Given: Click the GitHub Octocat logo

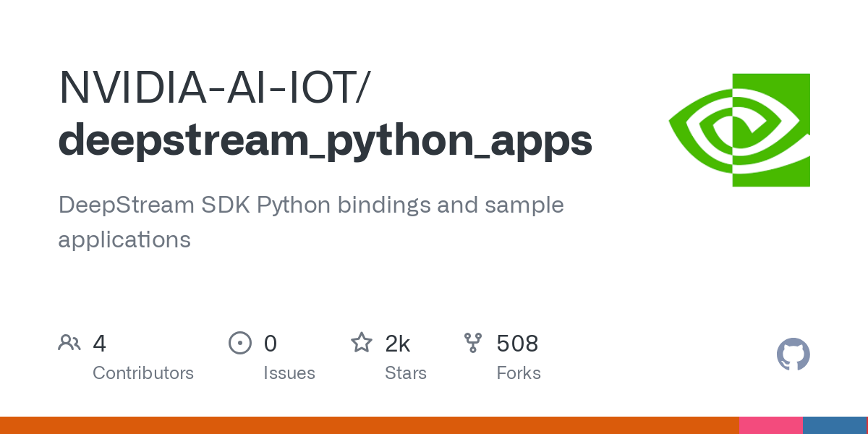Looking at the screenshot, I should point(793,355).
